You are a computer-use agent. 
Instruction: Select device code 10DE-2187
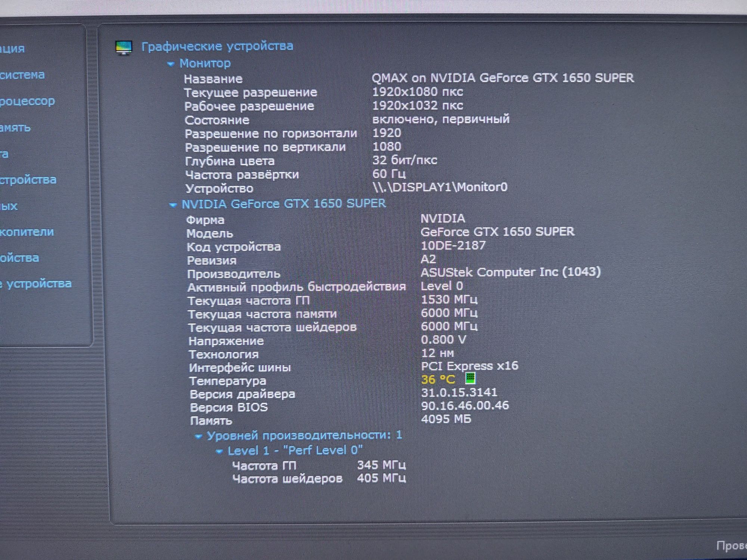pyautogui.click(x=453, y=246)
